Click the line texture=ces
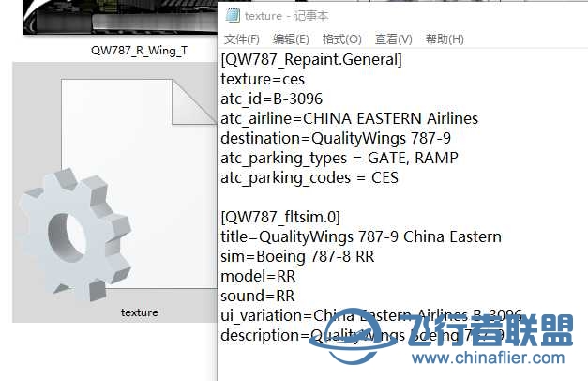The image size is (588, 381). coord(263,79)
